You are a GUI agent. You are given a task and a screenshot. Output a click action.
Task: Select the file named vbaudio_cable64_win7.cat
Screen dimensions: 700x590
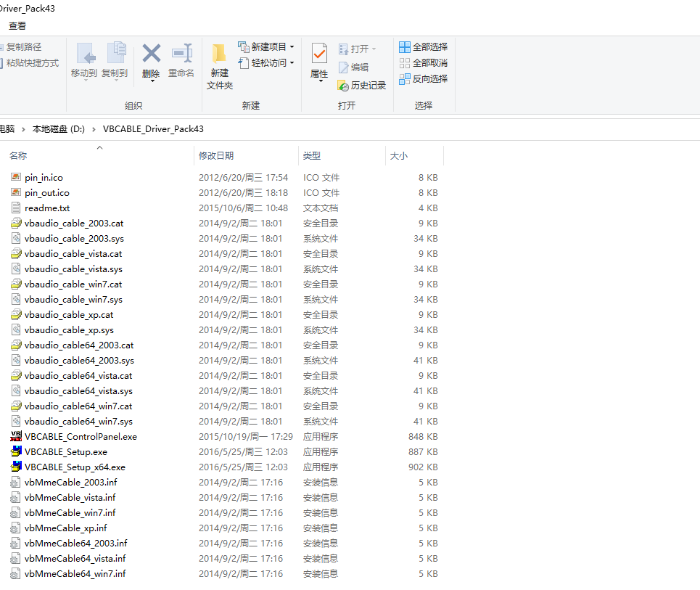pos(78,406)
